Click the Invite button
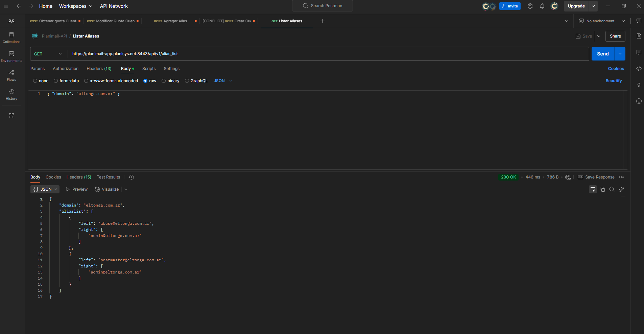Screen dimensions: 644x334 510,6
